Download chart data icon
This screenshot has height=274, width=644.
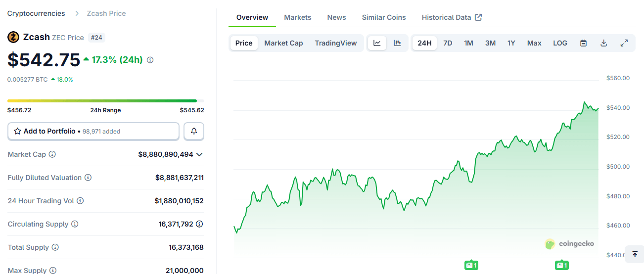tap(603, 43)
